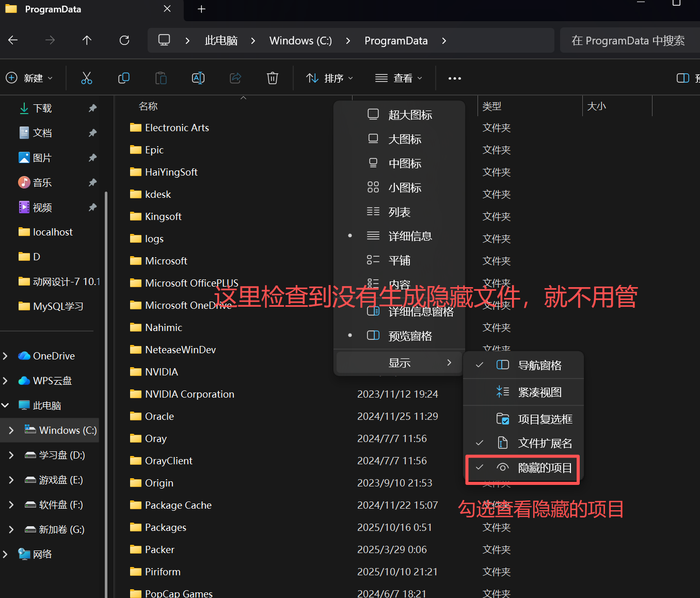Click the Paste clipboard icon
The height and width of the screenshot is (598, 700).
(x=161, y=78)
